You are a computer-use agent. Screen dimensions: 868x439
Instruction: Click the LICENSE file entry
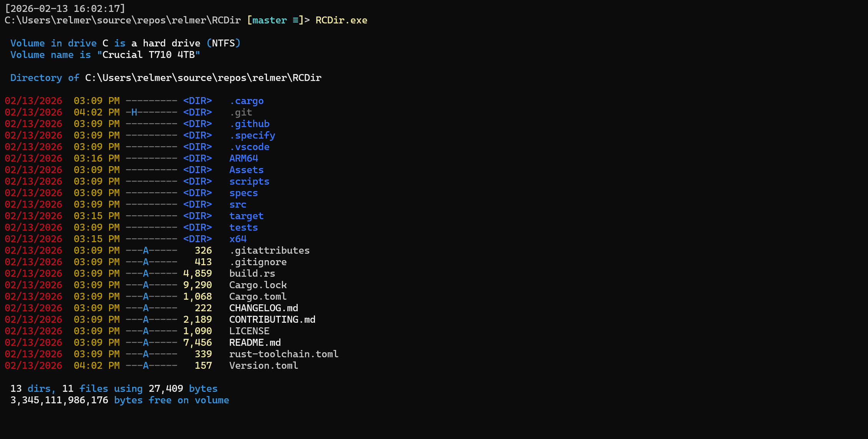pos(249,331)
